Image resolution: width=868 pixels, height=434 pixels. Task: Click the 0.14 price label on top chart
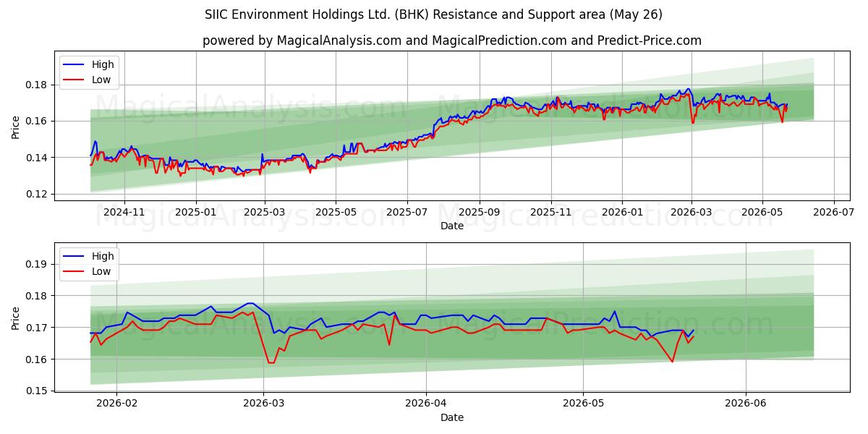37,158
